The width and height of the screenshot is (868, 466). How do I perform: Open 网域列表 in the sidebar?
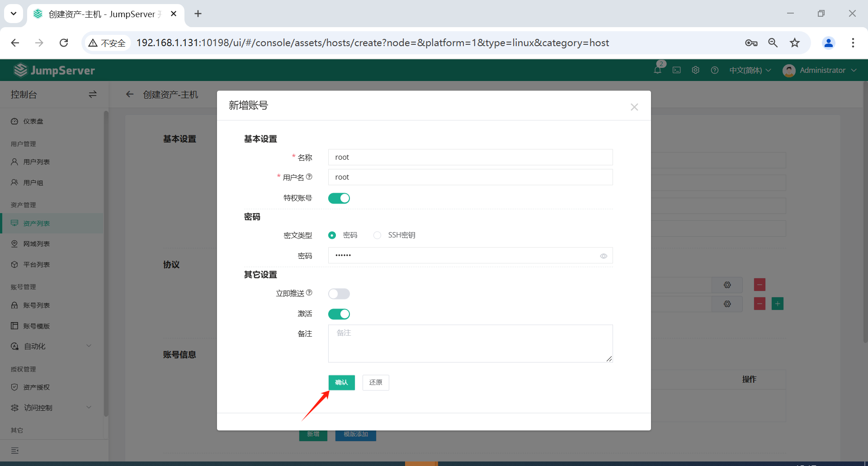click(52, 244)
